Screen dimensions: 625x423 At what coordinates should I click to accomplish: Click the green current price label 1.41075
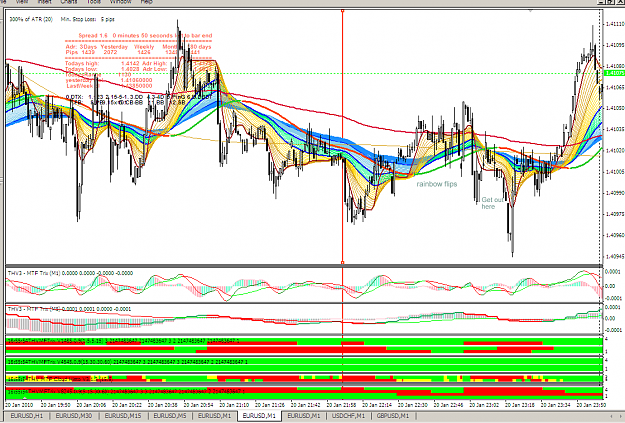click(614, 73)
